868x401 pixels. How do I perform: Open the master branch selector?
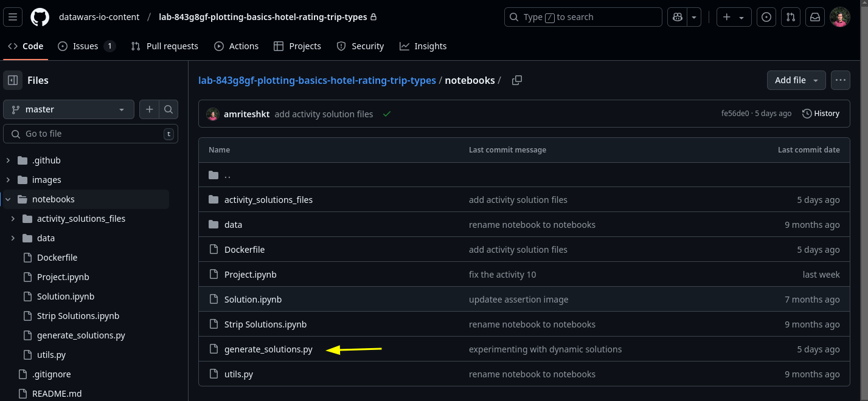point(69,109)
